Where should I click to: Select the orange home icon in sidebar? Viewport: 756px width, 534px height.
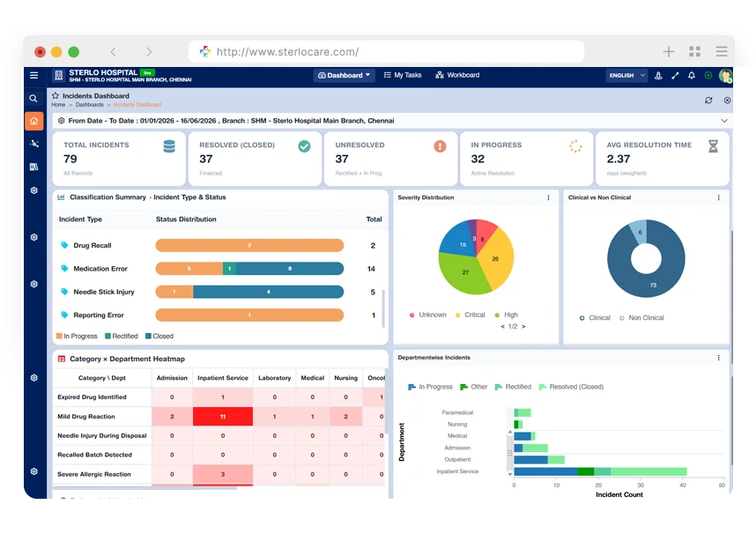(x=33, y=121)
